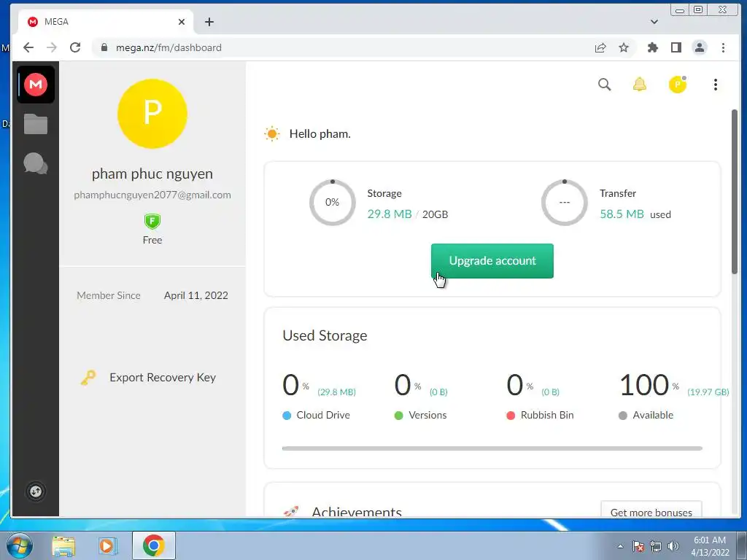This screenshot has width=747, height=560.
Task: Open the small yellow account avatar menu
Action: pyautogui.click(x=678, y=85)
